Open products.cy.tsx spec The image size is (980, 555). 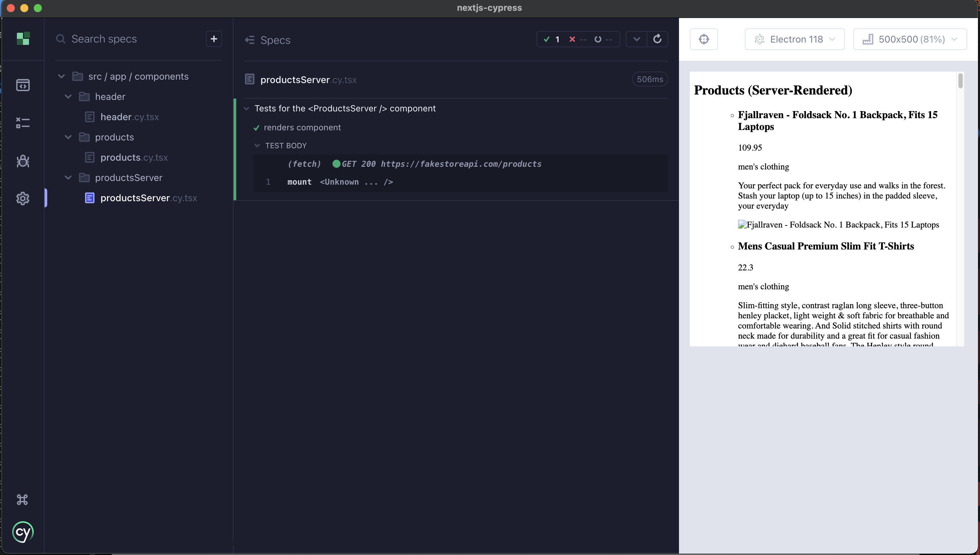(134, 157)
